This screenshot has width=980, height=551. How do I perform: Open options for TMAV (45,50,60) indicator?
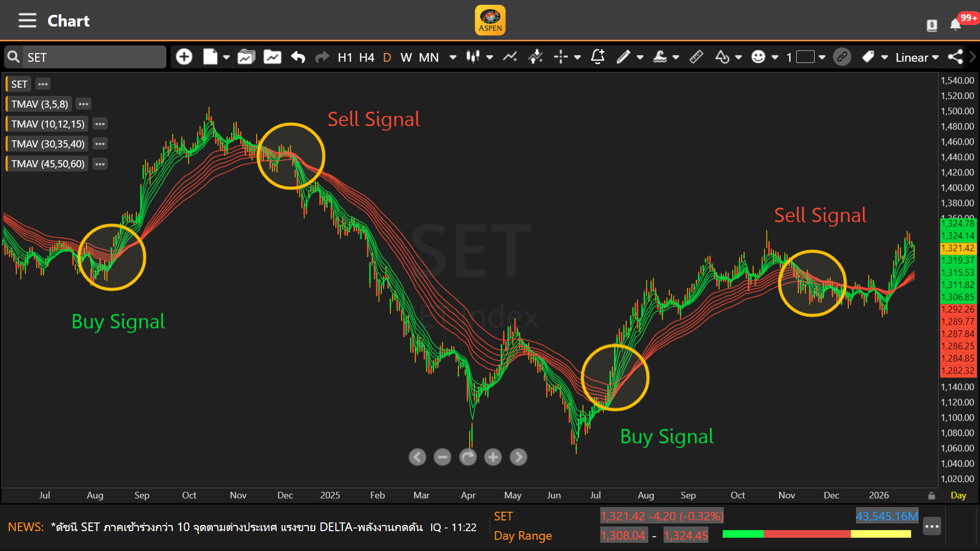100,164
